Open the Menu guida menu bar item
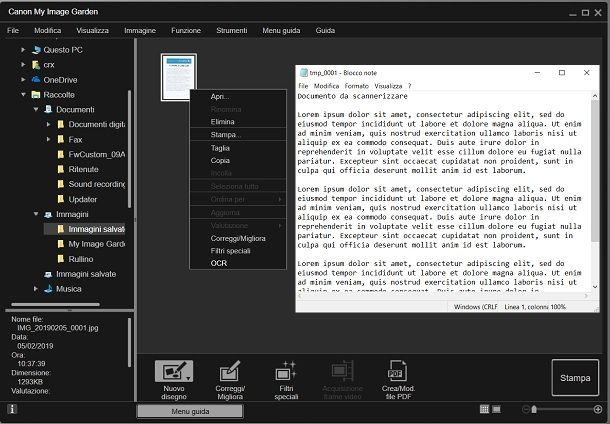The height and width of the screenshot is (424, 610). pos(281,30)
